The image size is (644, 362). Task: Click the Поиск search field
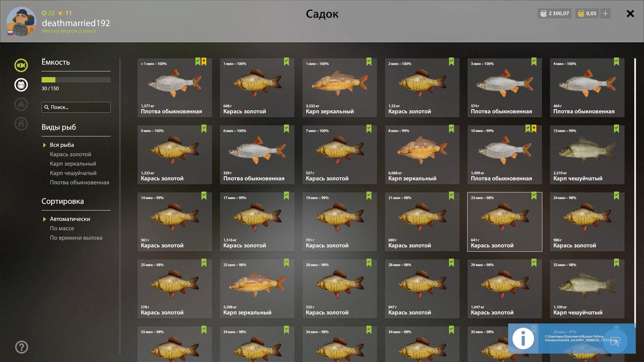[x=76, y=107]
